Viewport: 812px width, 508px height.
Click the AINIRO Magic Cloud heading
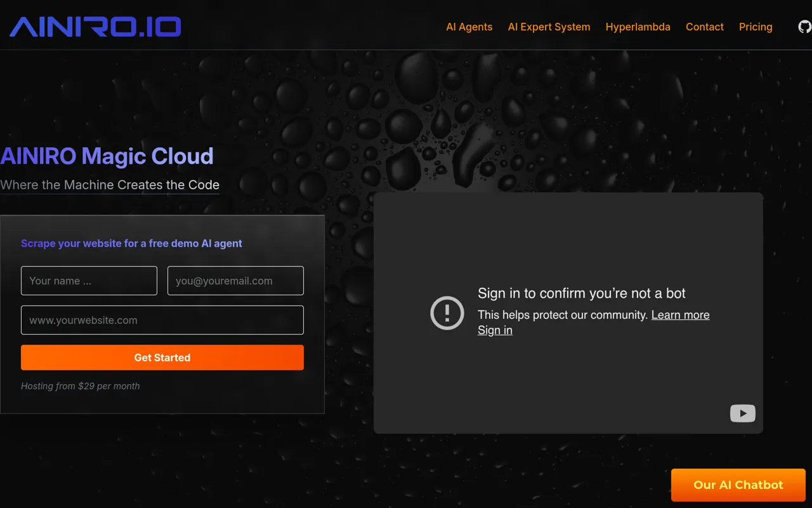107,156
